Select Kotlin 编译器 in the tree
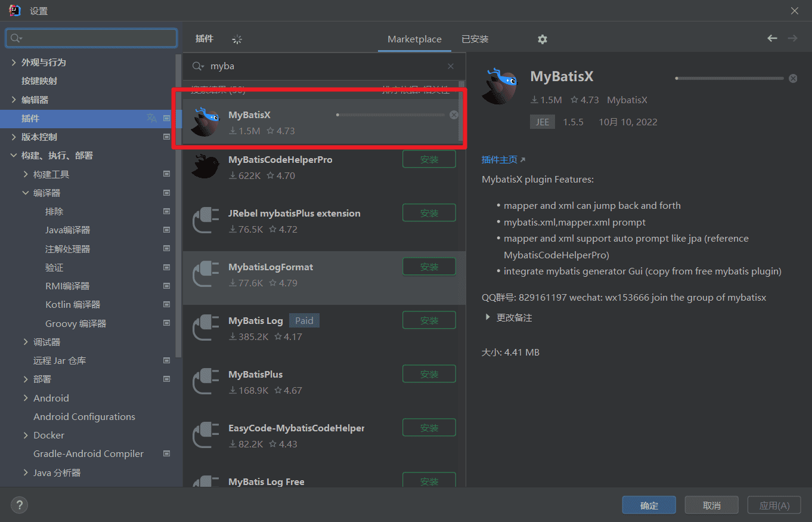Image resolution: width=812 pixels, height=522 pixels. 73,304
